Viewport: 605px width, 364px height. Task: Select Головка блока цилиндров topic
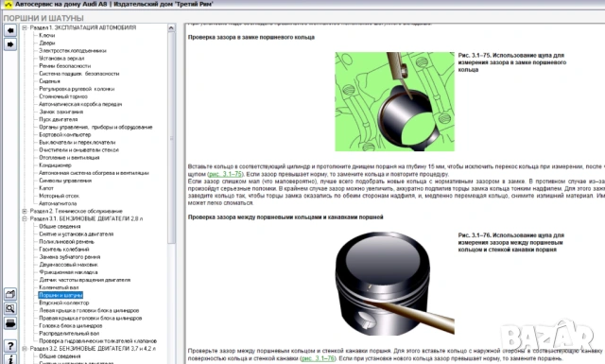(71, 326)
